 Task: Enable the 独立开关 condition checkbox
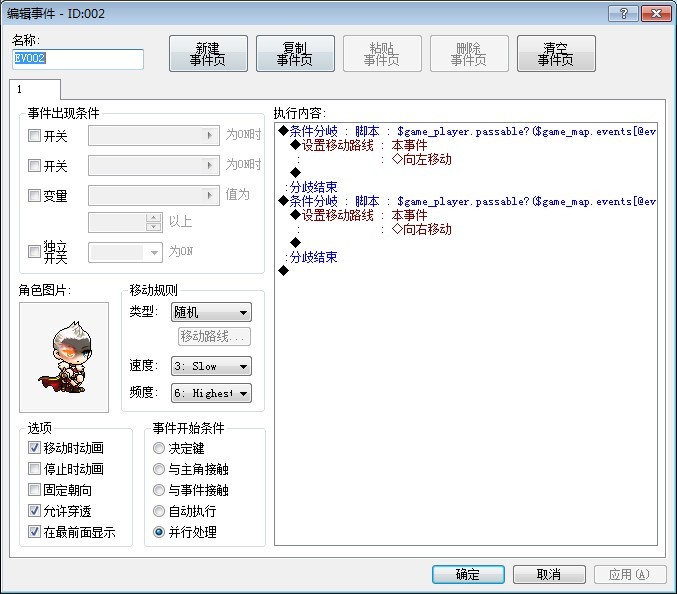click(34, 251)
